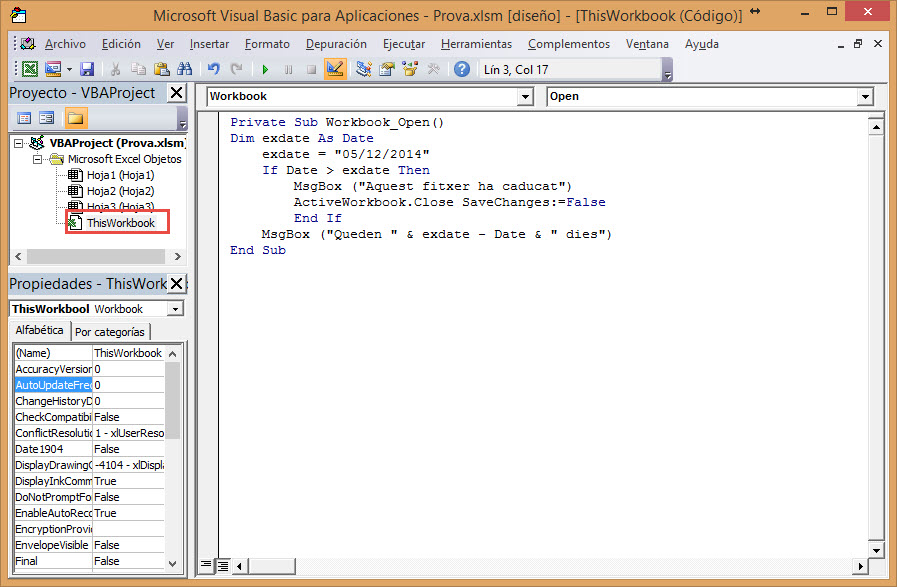Screen dimensions: 897x587
Task: Click View Object icon in Project panel
Action: click(x=46, y=118)
